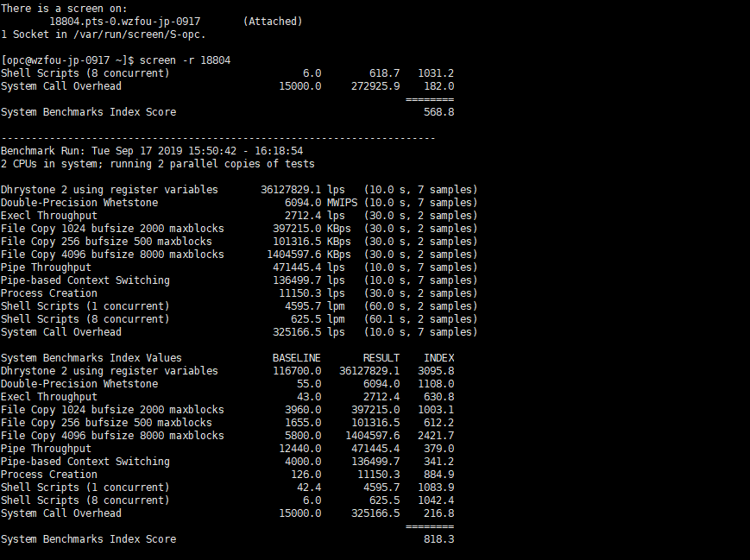This screenshot has height=560, width=750.
Task: Select the context switching index 341.2
Action: pos(438,461)
